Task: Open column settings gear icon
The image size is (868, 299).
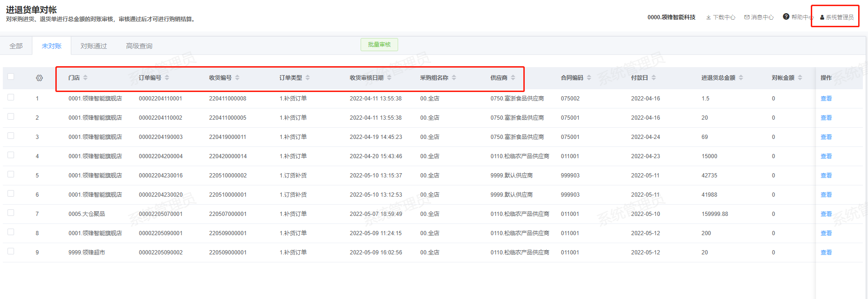Action: pyautogui.click(x=39, y=78)
